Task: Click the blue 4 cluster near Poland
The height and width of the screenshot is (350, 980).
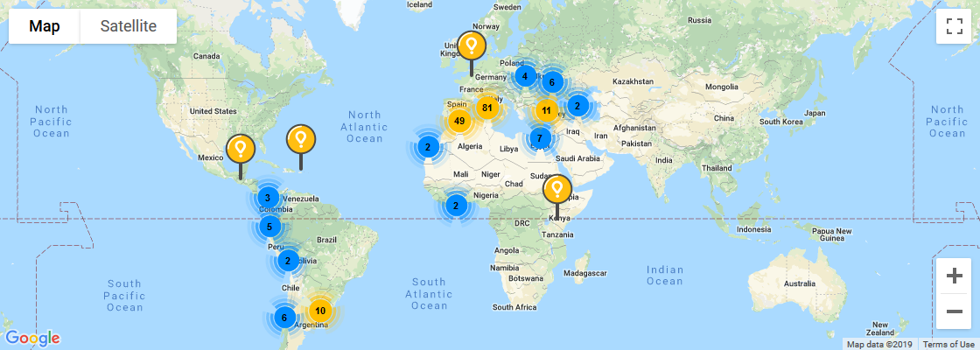Action: click(x=524, y=76)
